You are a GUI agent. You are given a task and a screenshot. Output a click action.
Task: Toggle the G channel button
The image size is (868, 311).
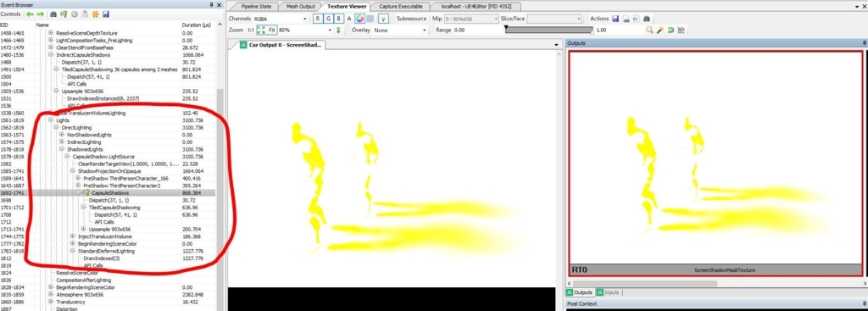328,19
